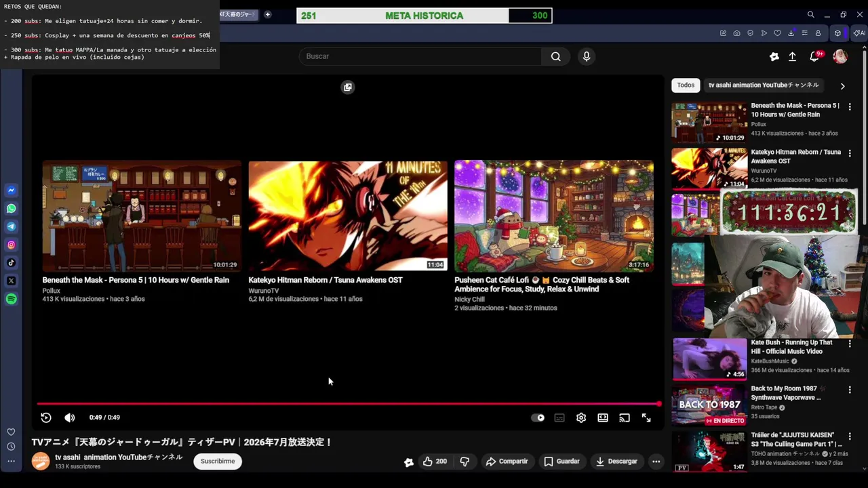Screen dimensions: 868x488
Task: Open options for Back to My Room 1987
Action: point(849,390)
